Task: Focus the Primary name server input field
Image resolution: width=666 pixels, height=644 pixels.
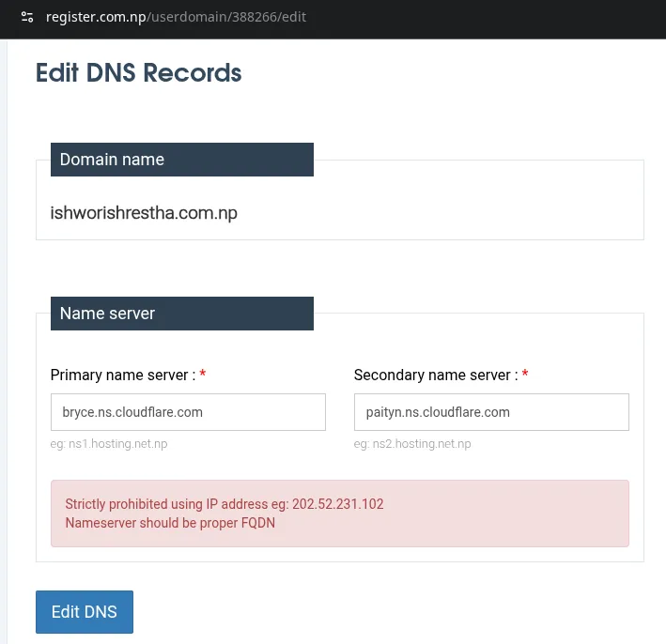Action: (x=188, y=412)
